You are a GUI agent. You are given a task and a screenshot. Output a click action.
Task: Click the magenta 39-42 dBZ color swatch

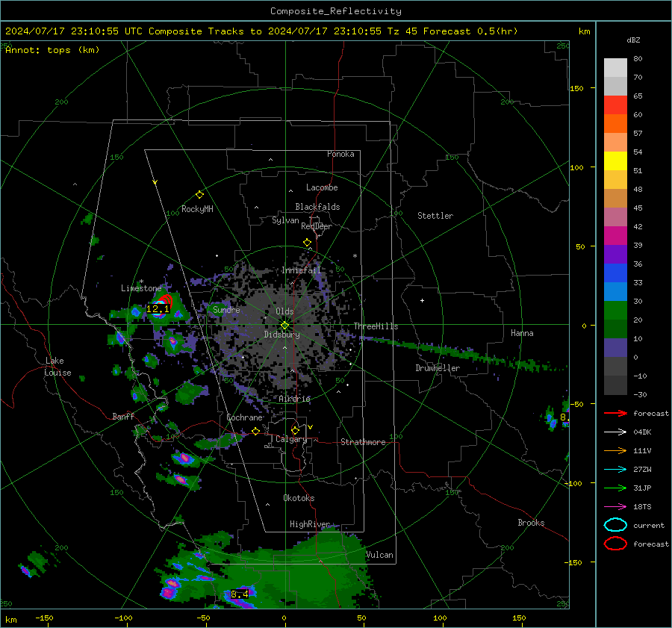[x=615, y=236]
